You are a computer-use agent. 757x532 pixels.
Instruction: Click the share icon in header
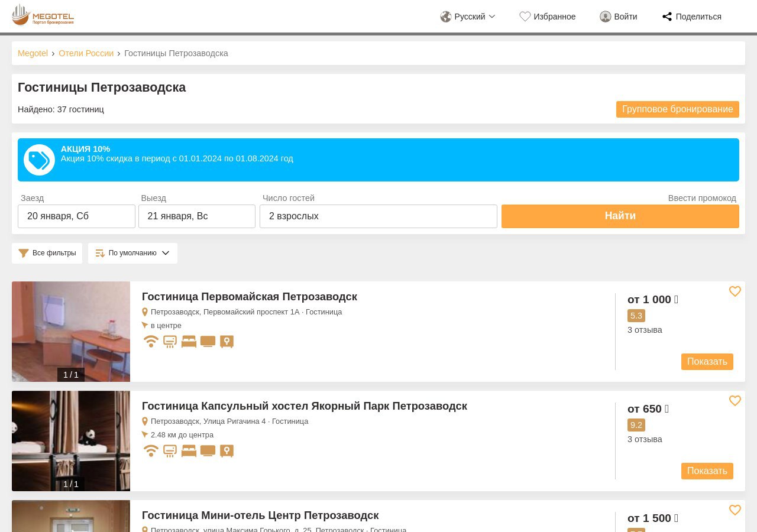click(667, 17)
